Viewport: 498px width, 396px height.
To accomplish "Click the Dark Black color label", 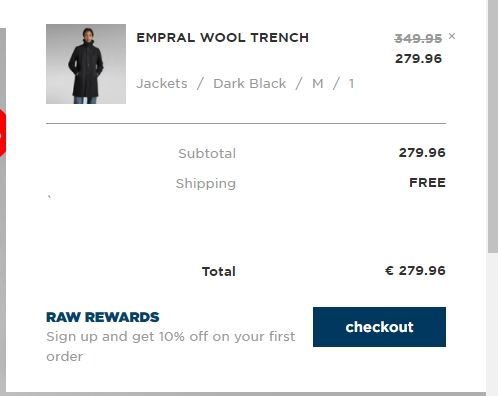I will [250, 84].
